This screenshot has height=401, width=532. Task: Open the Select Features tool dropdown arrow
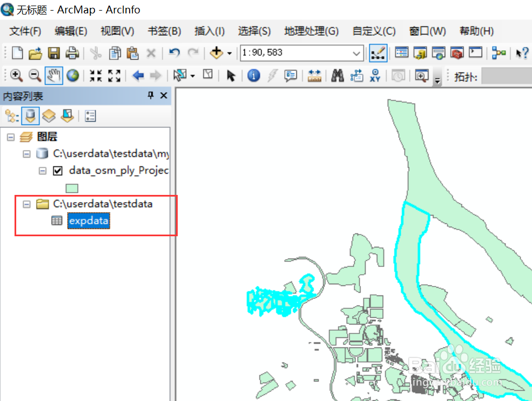point(193,76)
